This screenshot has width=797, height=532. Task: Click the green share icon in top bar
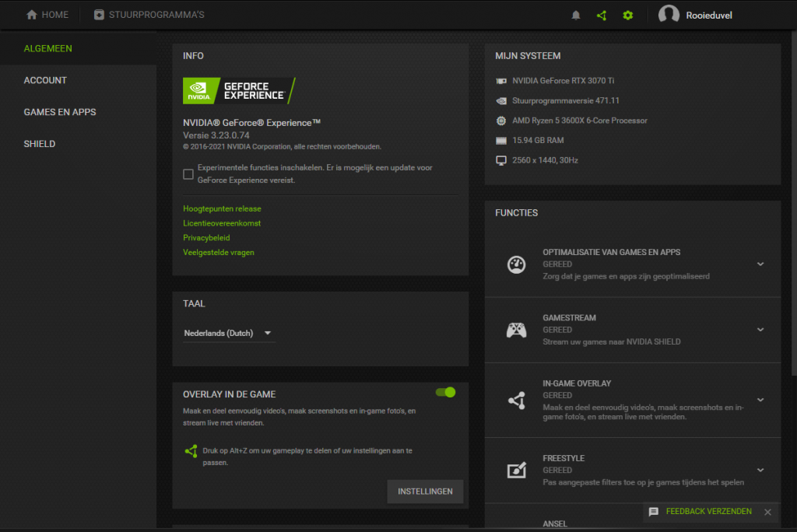602,16
